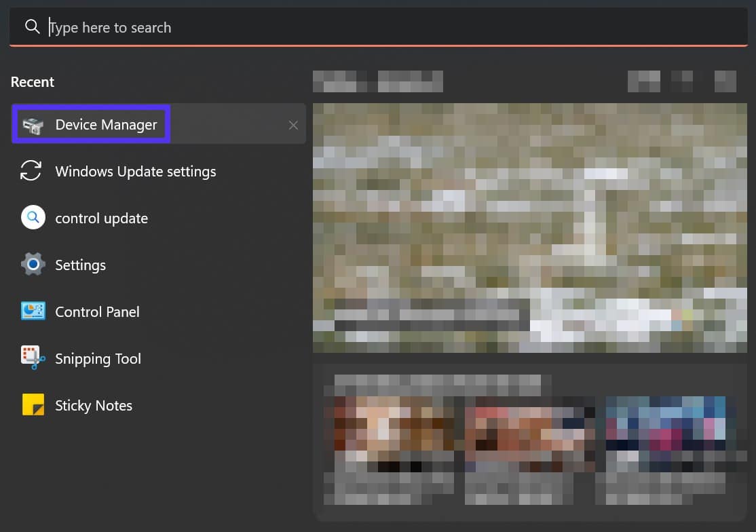Open the Sticky Notes entry
Screen dimensions: 756x532
coord(94,406)
